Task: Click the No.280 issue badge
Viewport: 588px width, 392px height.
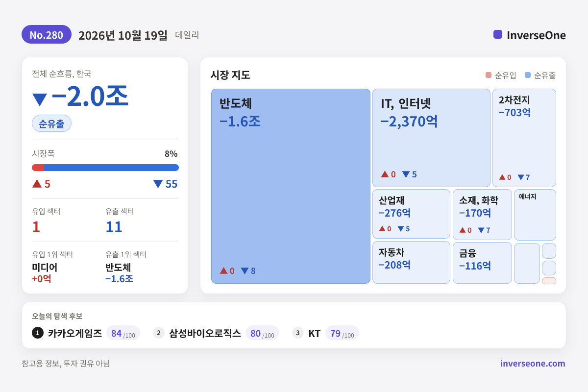Action: coord(47,35)
